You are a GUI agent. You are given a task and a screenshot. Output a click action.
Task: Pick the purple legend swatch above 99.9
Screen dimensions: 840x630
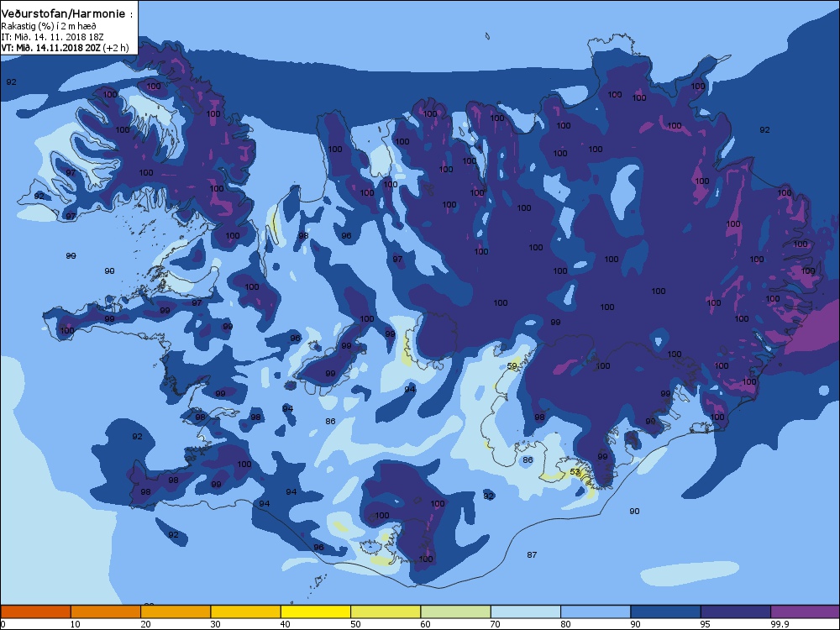806,612
